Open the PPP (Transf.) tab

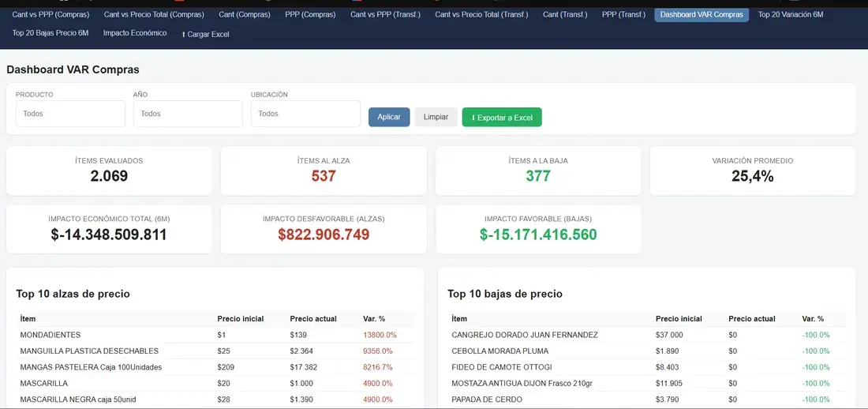pyautogui.click(x=624, y=14)
